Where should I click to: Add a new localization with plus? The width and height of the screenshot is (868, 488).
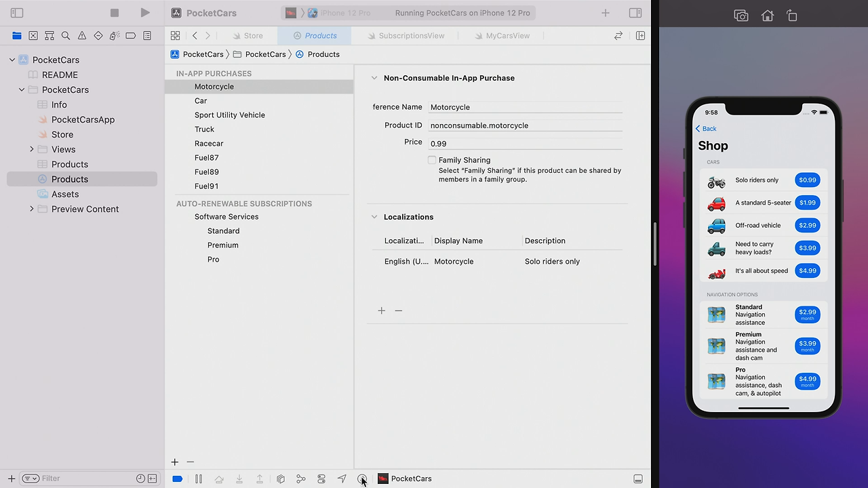(382, 310)
